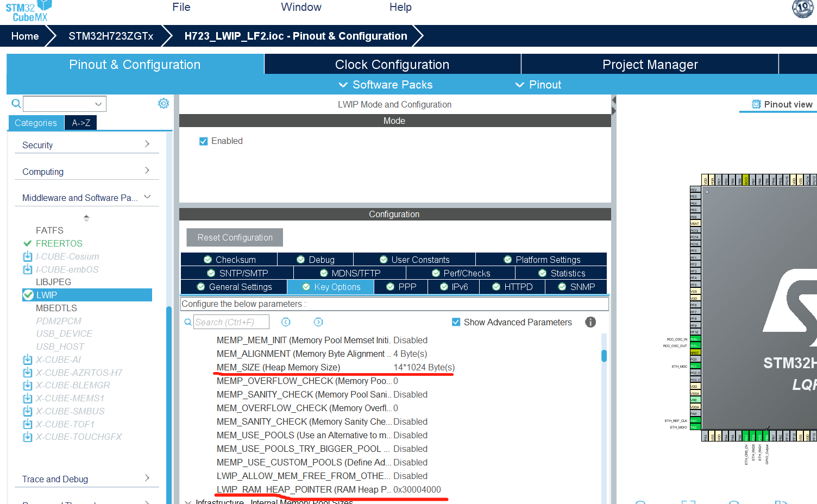Open the Software Packs dropdown
The image size is (817, 504).
pyautogui.click(x=386, y=85)
